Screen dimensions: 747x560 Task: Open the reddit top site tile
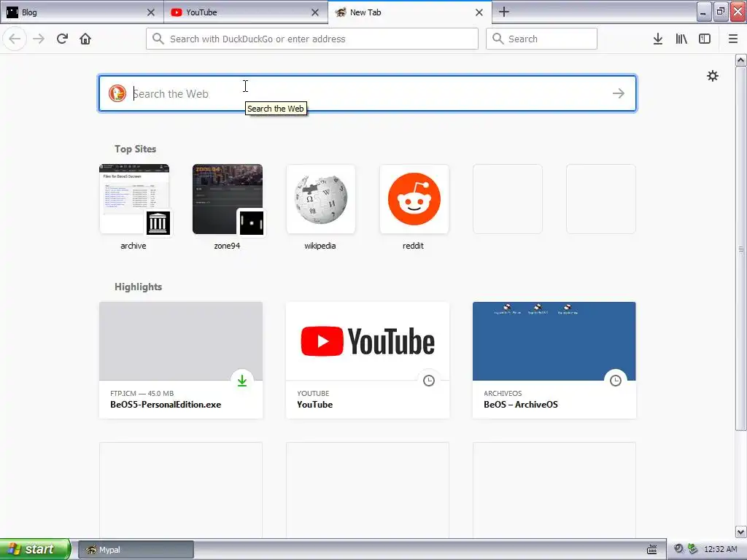pyautogui.click(x=414, y=199)
